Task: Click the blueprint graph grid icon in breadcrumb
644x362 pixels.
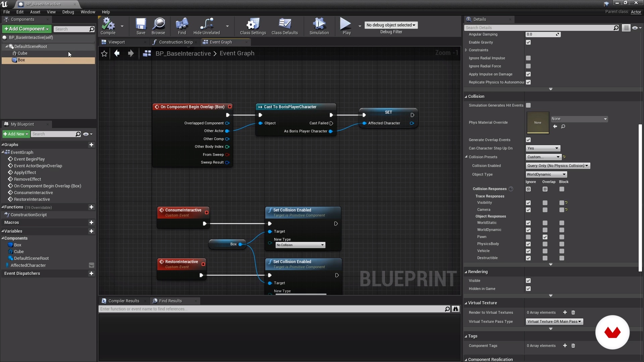Action: click(147, 53)
